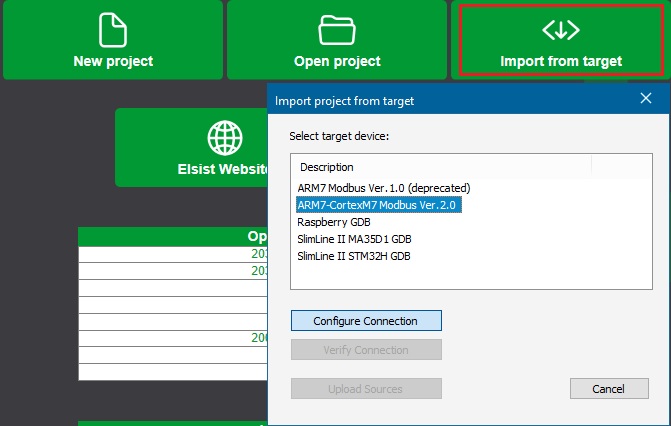This screenshot has width=671, height=426.
Task: Click the Cancel button
Action: 609,389
